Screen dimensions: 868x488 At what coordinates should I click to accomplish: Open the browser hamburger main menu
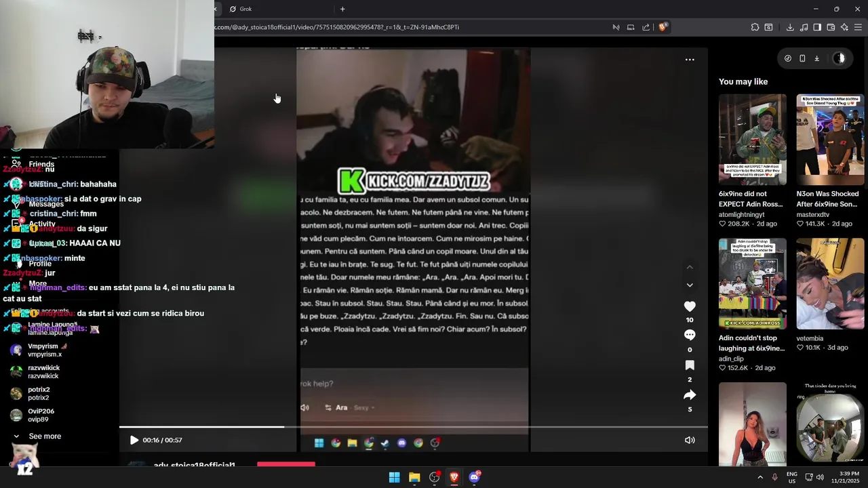(858, 27)
